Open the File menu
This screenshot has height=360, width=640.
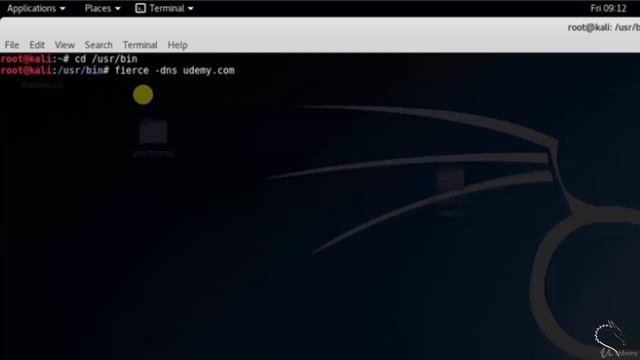[x=12, y=45]
